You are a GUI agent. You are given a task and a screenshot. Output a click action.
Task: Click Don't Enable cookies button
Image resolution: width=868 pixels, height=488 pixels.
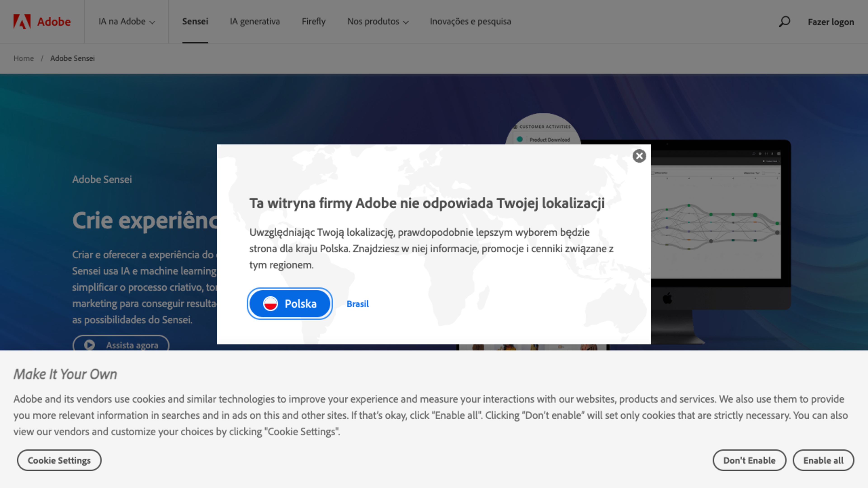click(749, 460)
